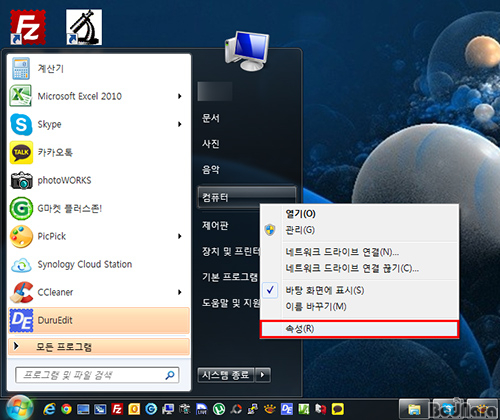The width and height of the screenshot is (500, 420).
Task: Open PicPick from the Start menu
Action: [x=99, y=236]
